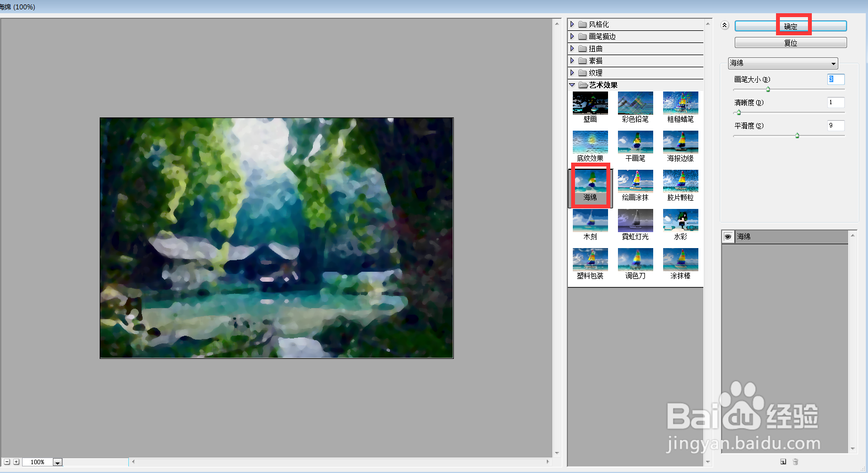
Task: Expand the 画笔描边 filter folder
Action: coord(572,36)
